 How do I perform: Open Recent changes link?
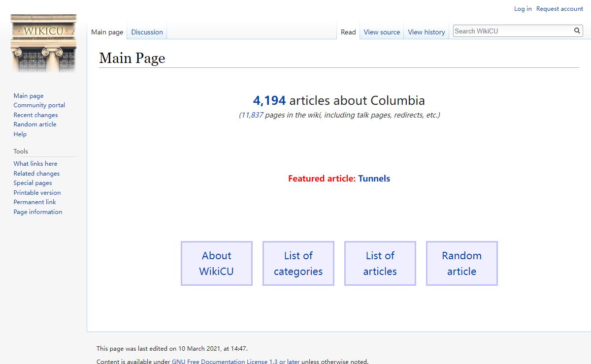click(x=35, y=115)
